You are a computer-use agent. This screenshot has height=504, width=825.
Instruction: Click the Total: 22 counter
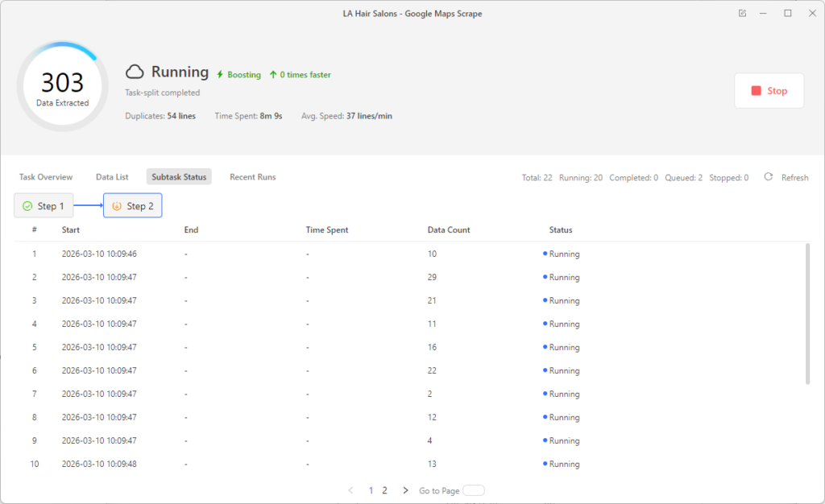coord(537,178)
